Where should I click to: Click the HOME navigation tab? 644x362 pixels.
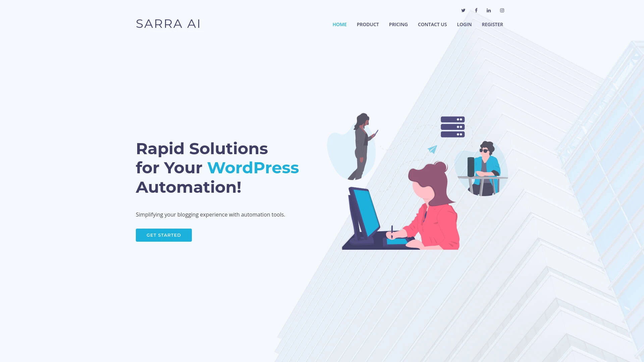pos(339,24)
